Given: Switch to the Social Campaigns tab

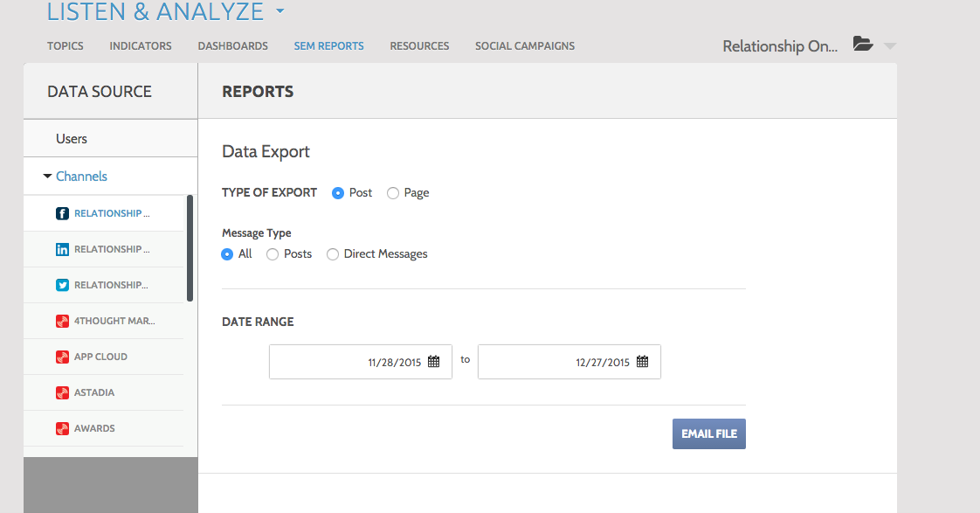Looking at the screenshot, I should click(x=524, y=46).
